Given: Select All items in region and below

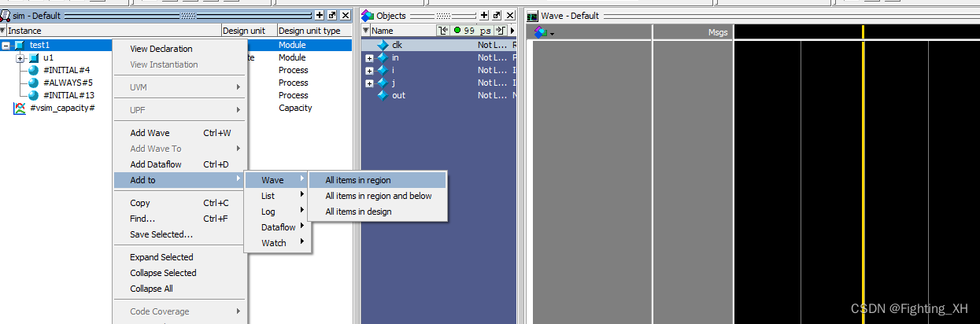Looking at the screenshot, I should point(378,196).
